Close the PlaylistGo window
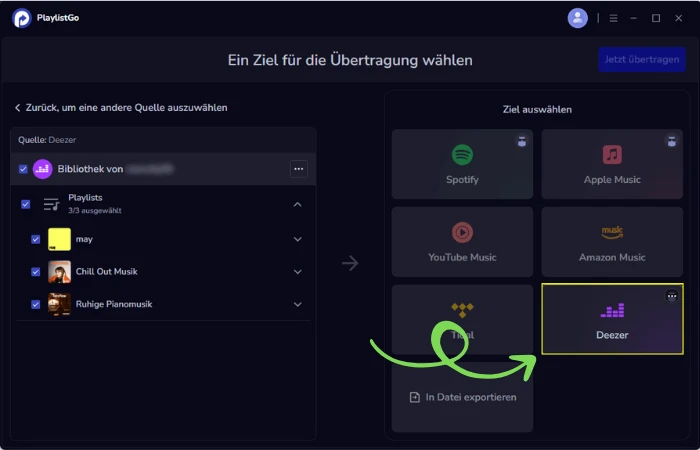Viewport: 700px width, 450px height. [679, 18]
